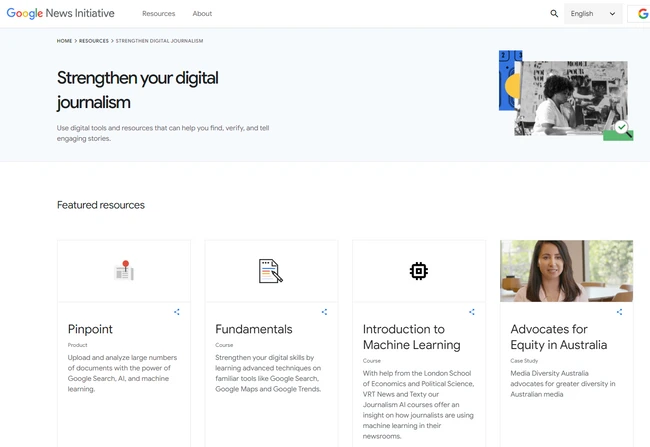Click the Machine Learning chip icon
The width and height of the screenshot is (650, 447).
[419, 271]
